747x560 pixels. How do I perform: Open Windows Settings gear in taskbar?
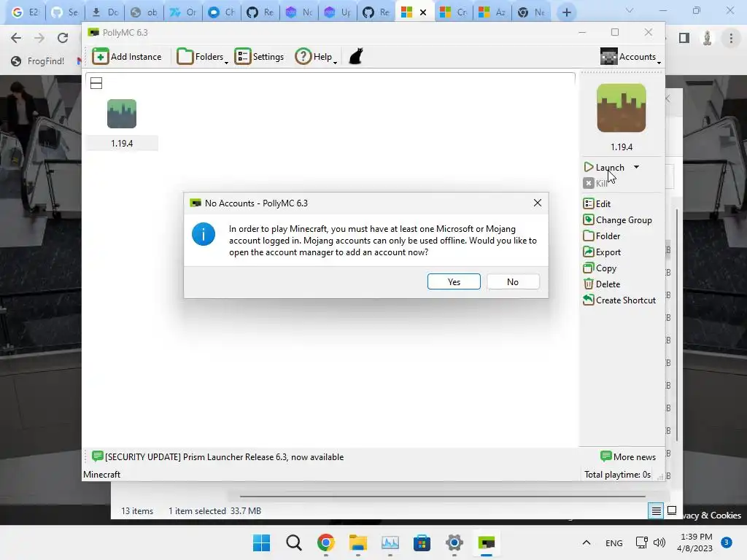(454, 542)
